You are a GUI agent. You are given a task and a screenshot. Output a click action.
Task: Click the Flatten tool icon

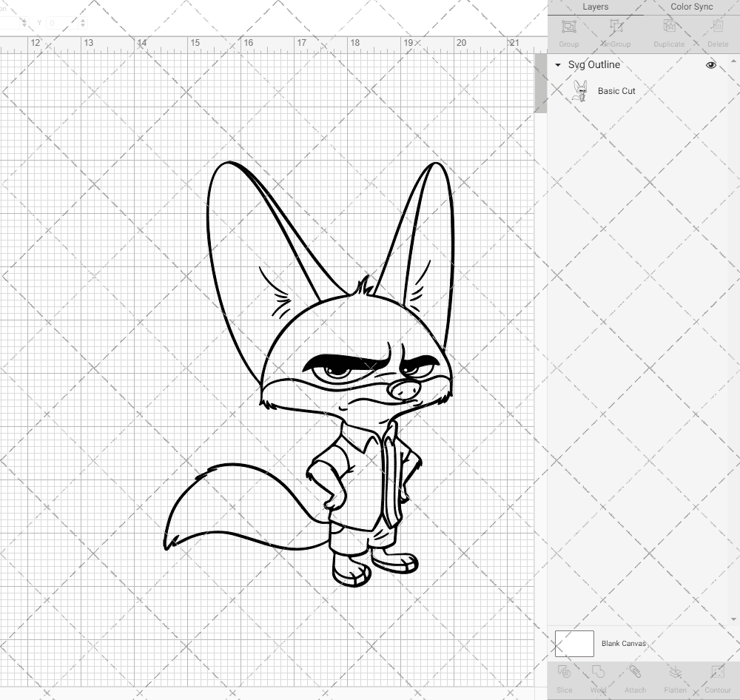[x=675, y=672]
